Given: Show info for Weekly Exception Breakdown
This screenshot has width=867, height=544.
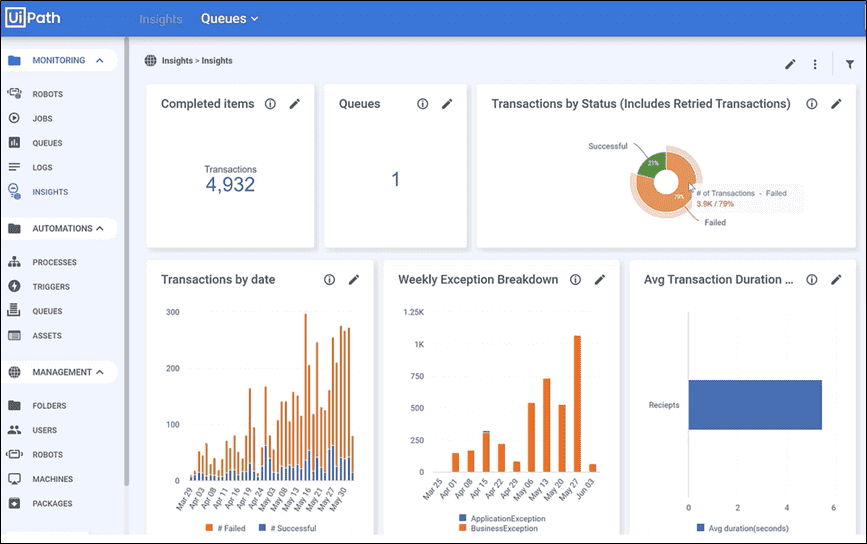Looking at the screenshot, I should tap(576, 279).
